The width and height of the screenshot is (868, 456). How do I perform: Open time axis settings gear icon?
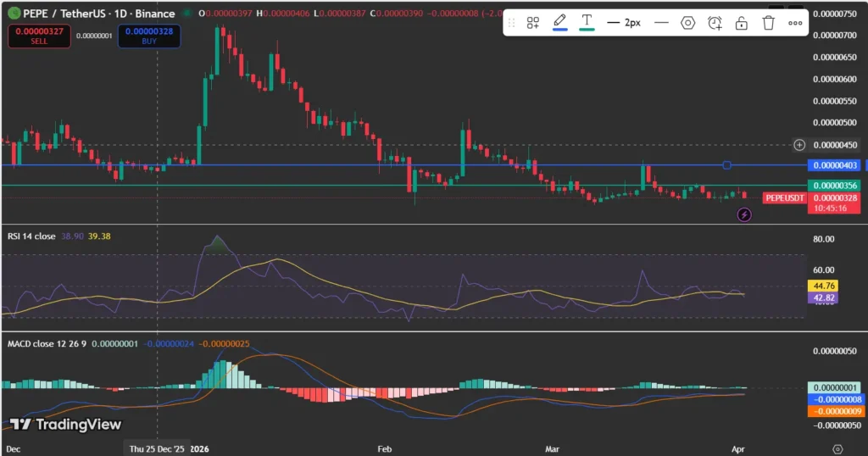837,449
